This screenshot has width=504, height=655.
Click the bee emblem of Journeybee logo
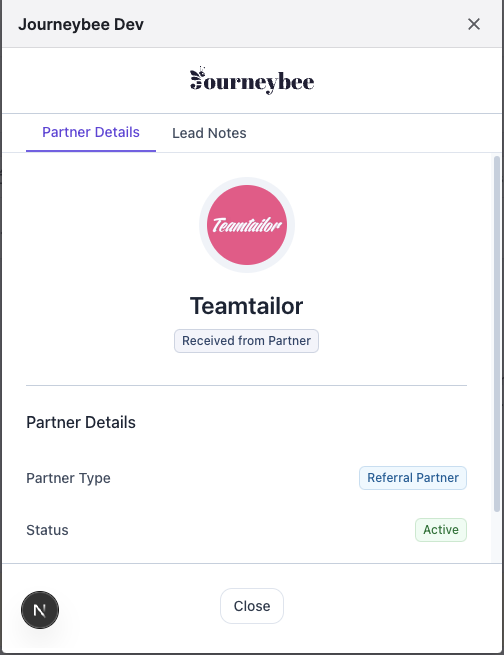tap(197, 79)
